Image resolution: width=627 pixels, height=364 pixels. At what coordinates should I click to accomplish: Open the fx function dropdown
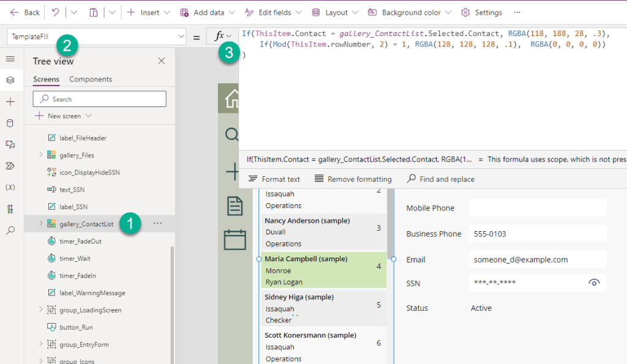point(223,36)
